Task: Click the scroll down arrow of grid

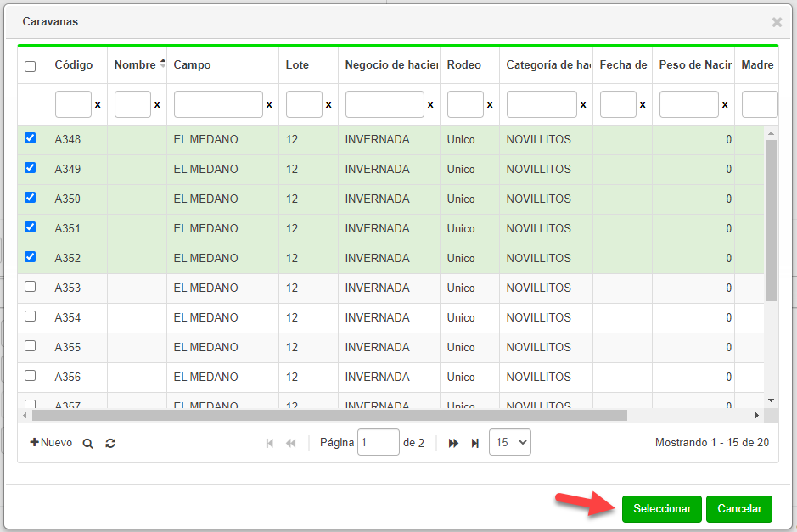Action: [x=771, y=400]
